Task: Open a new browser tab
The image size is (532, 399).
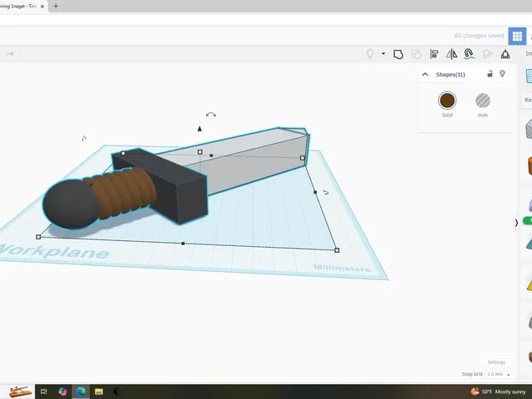Action: pos(56,6)
